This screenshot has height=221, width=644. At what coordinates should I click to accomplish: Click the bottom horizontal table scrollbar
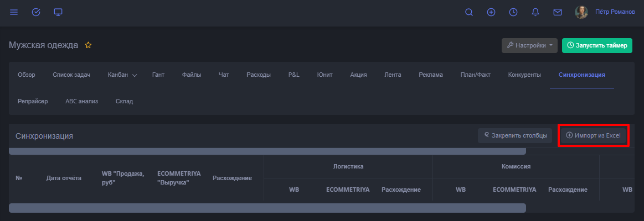coord(267,208)
